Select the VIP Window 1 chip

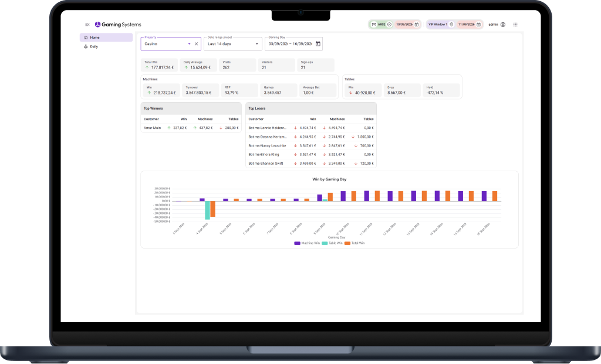(441, 25)
